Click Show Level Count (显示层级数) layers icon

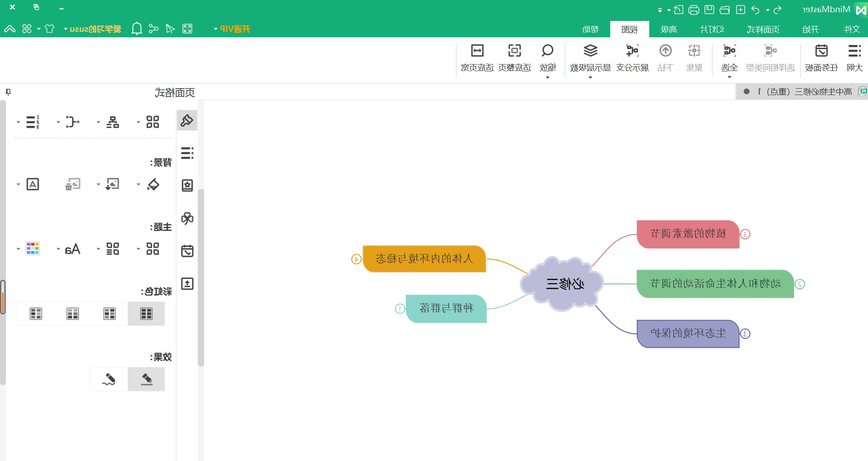point(590,50)
